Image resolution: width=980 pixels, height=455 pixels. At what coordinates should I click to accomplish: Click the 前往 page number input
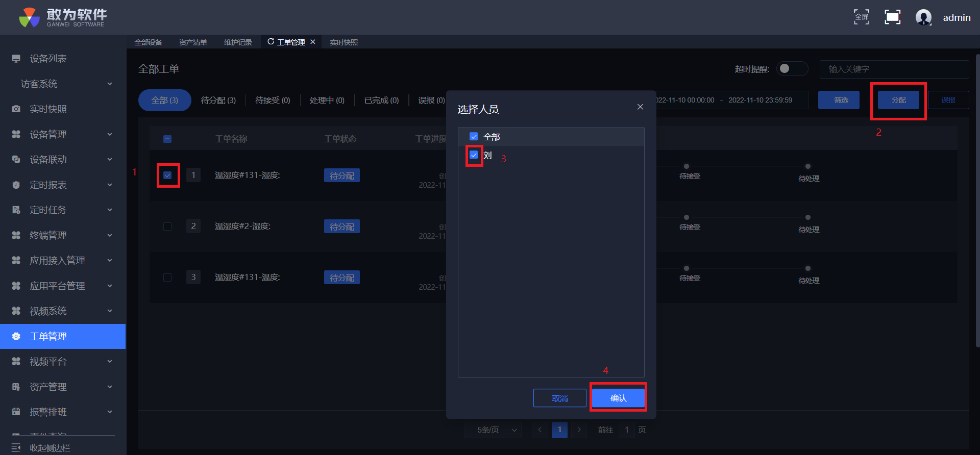627,430
